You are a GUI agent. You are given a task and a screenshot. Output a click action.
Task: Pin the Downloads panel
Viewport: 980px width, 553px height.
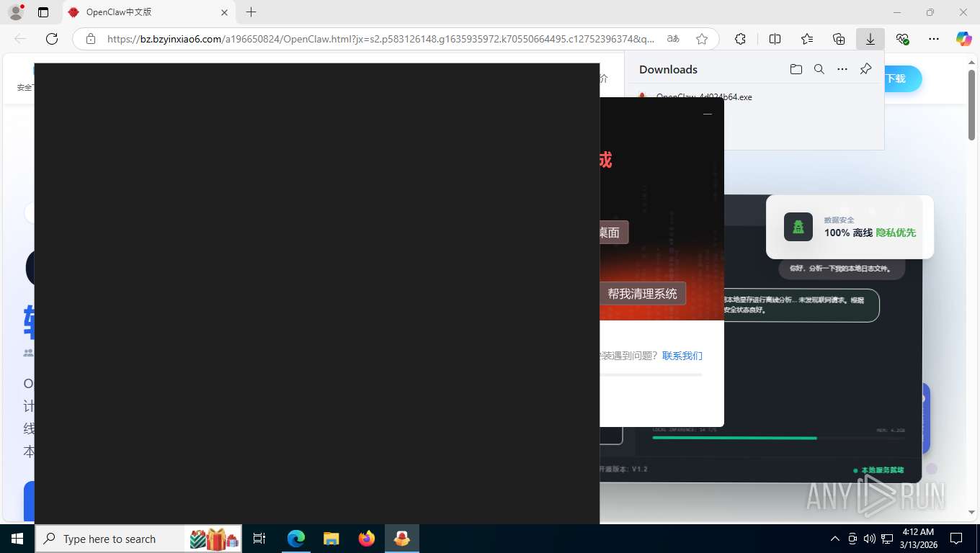click(866, 69)
